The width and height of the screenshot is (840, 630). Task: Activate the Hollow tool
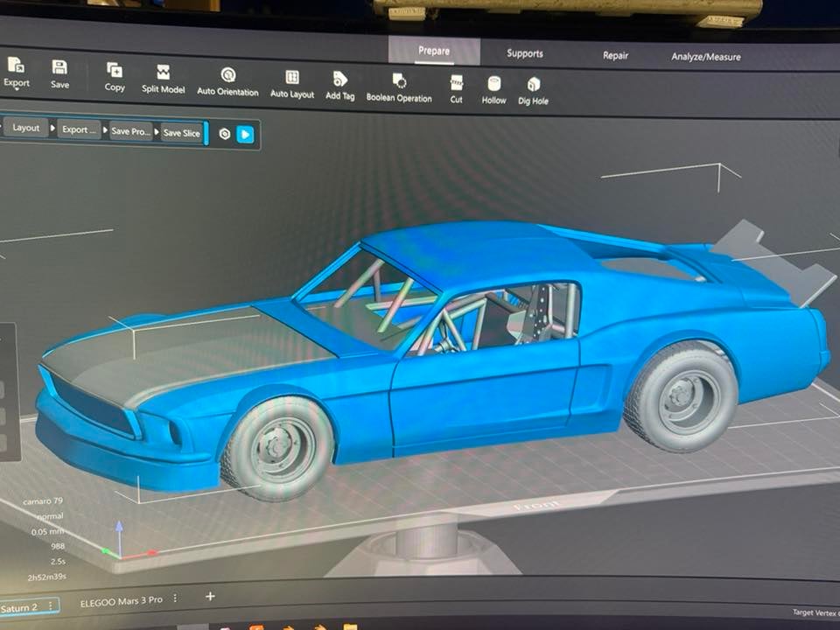(x=493, y=84)
